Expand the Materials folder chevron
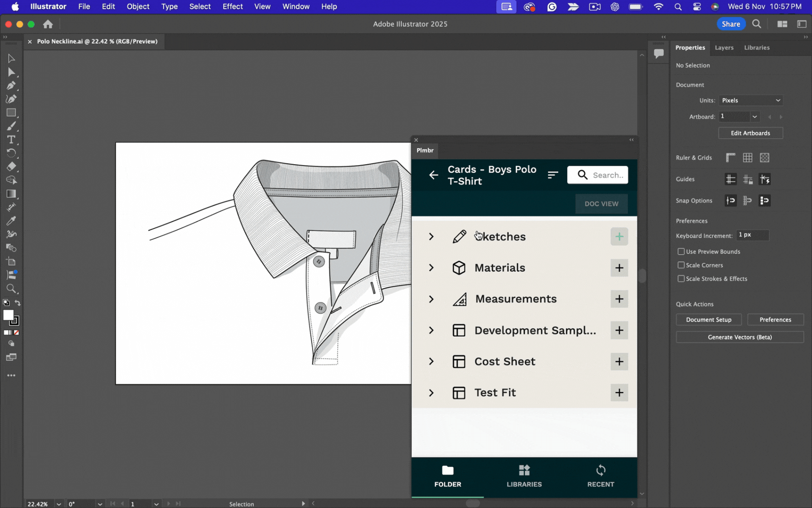The image size is (812, 508). 431,268
